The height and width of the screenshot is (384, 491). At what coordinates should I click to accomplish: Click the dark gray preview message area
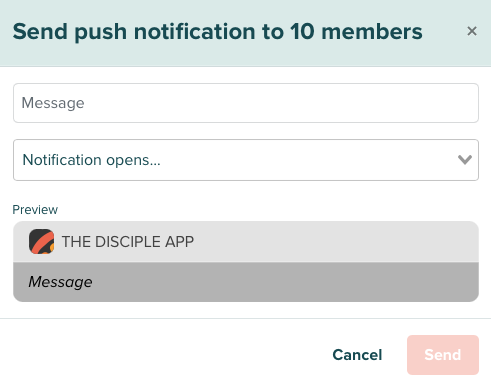[246, 282]
